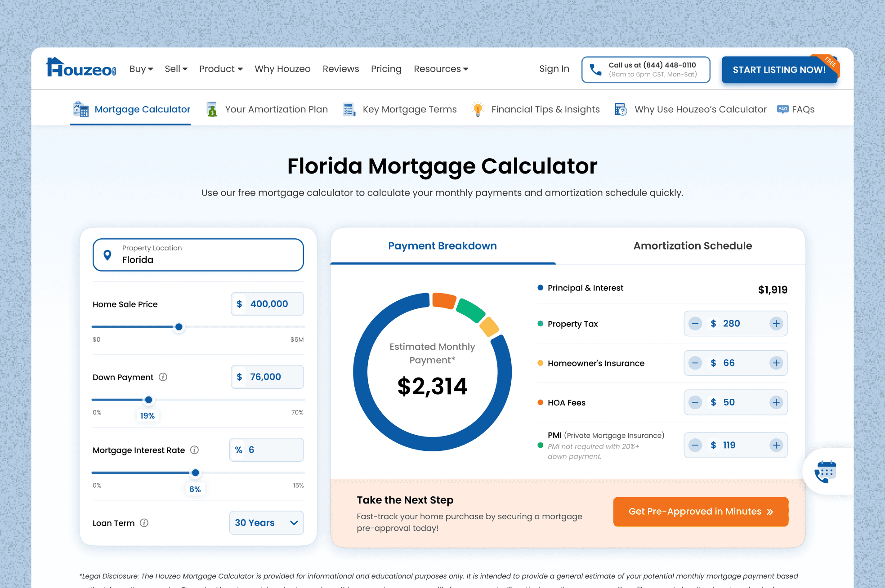Increase Property Tax with plus button
Screen dimensions: 885x588
pyautogui.click(x=776, y=324)
